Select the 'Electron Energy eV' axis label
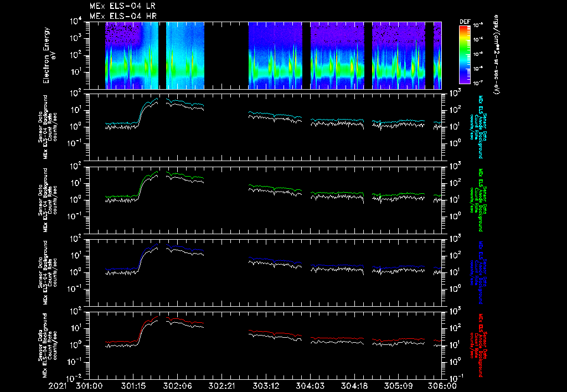567x392 pixels. 49,55
